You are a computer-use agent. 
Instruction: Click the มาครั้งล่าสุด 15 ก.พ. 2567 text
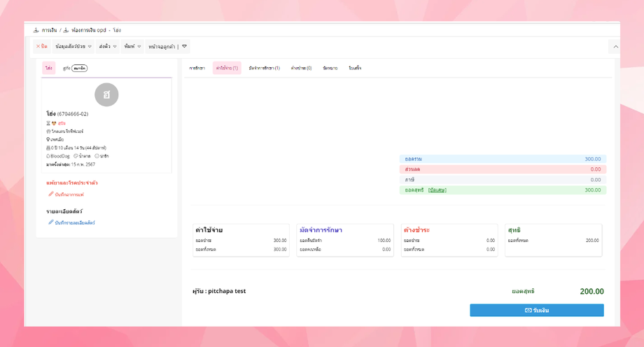click(x=71, y=164)
